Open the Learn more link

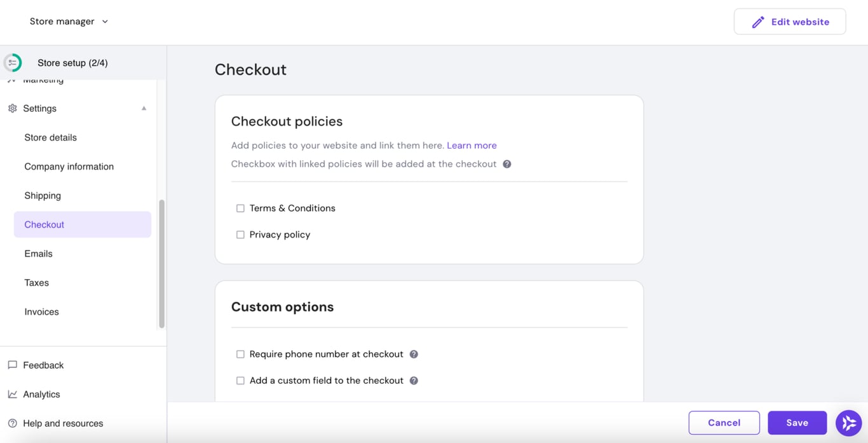click(471, 145)
